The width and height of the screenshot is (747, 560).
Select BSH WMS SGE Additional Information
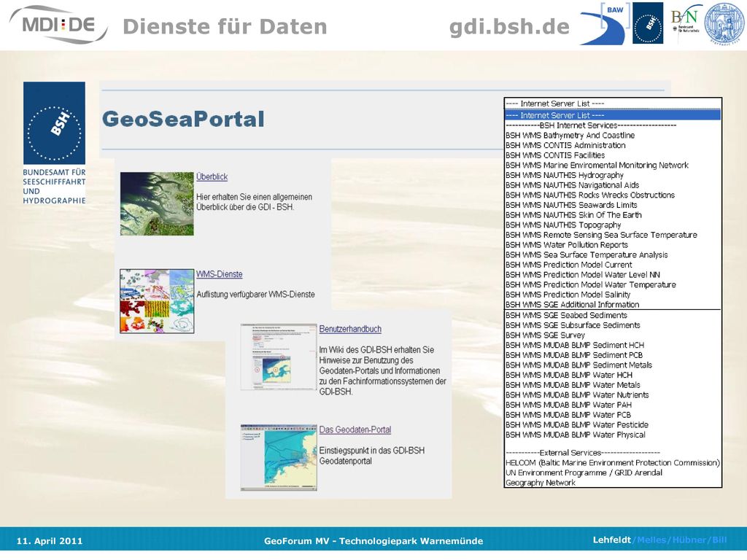[x=613, y=305]
